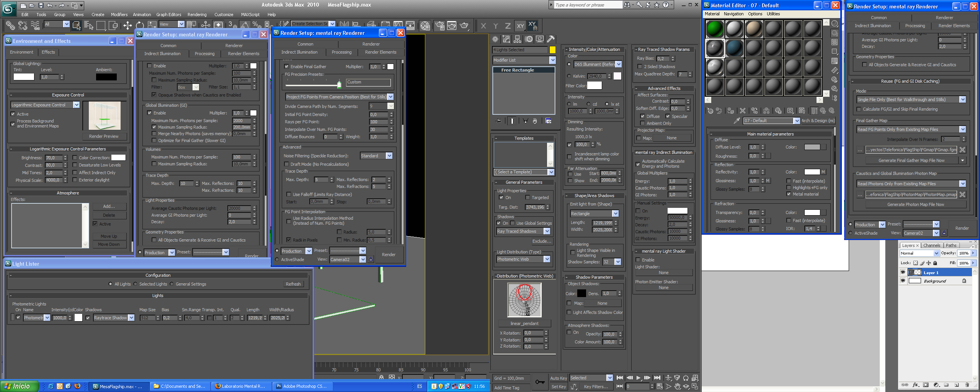Toggle Enable Final Gather checkbox

[x=286, y=67]
